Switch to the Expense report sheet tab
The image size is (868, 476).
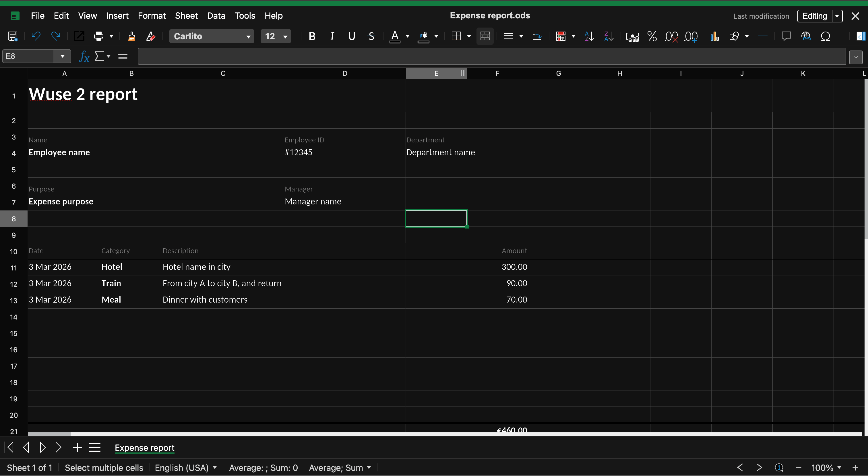click(144, 448)
